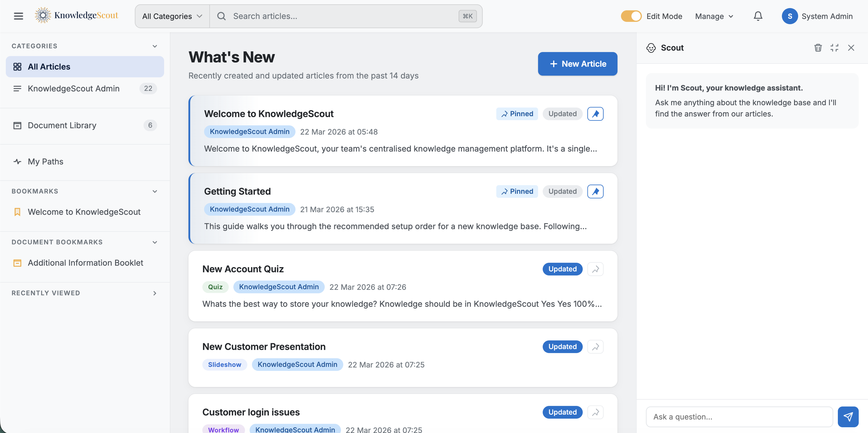Click the search magnifier icon
Image resolution: width=868 pixels, height=433 pixels.
(x=221, y=16)
